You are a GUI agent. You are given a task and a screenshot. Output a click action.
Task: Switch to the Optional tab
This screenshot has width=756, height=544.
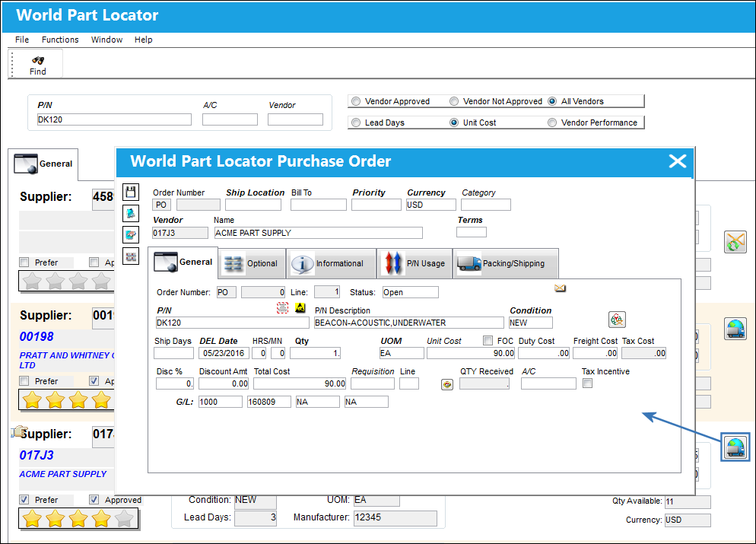pyautogui.click(x=252, y=263)
